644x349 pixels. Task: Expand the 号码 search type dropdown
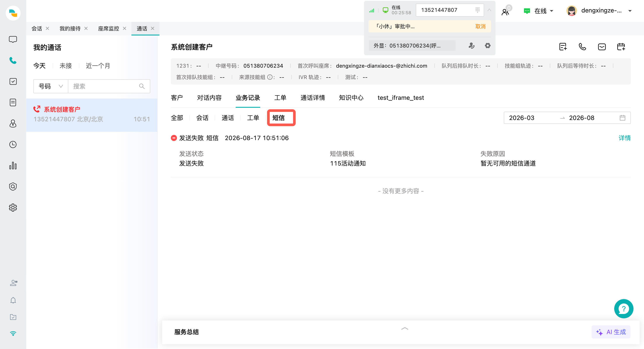pyautogui.click(x=51, y=86)
